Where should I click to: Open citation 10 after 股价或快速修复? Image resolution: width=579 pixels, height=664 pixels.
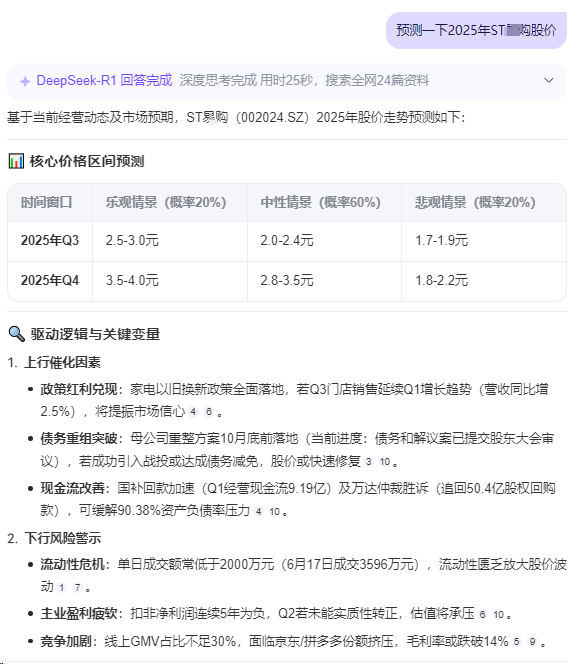click(x=385, y=462)
